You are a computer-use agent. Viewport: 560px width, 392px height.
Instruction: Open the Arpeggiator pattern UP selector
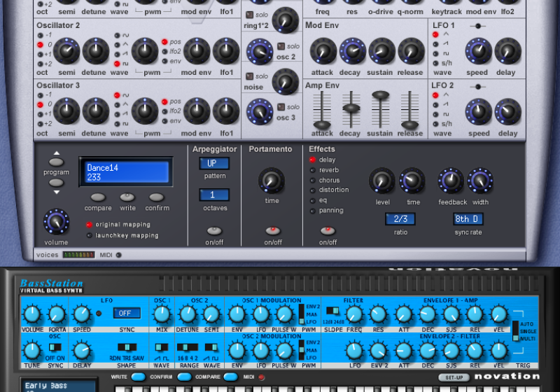(214, 164)
